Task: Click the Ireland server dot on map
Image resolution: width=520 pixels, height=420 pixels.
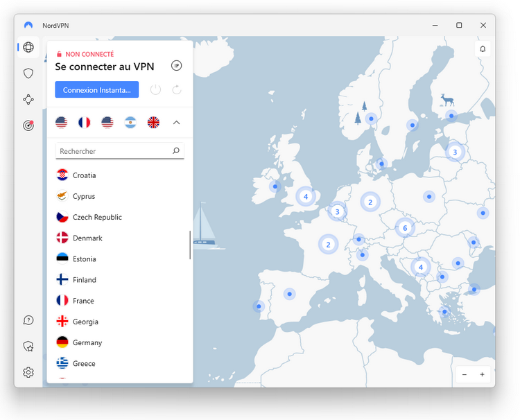Action: click(x=275, y=186)
